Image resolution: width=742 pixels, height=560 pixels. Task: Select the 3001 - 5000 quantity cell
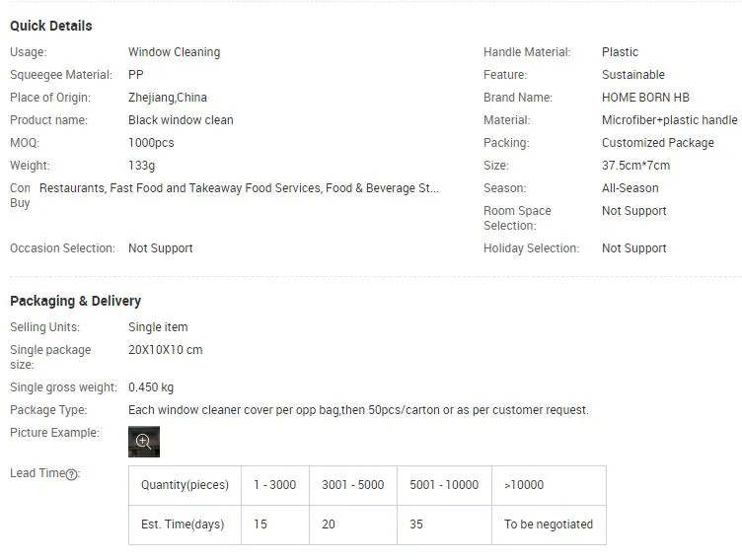(352, 485)
